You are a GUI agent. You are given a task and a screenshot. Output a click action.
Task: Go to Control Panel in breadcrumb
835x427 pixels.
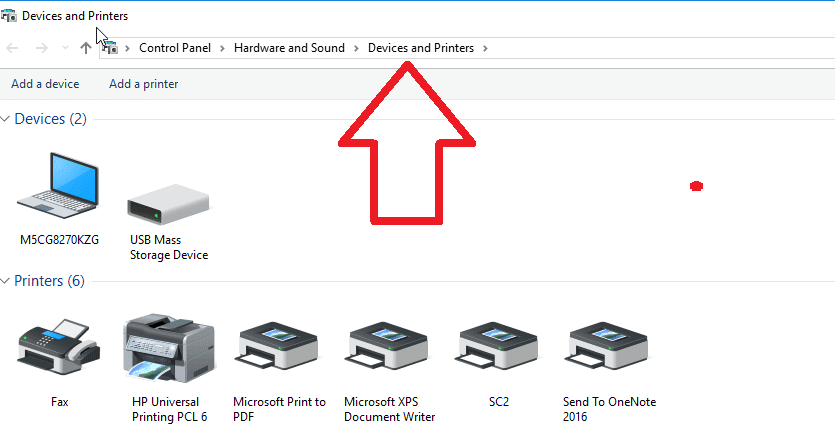[x=175, y=48]
